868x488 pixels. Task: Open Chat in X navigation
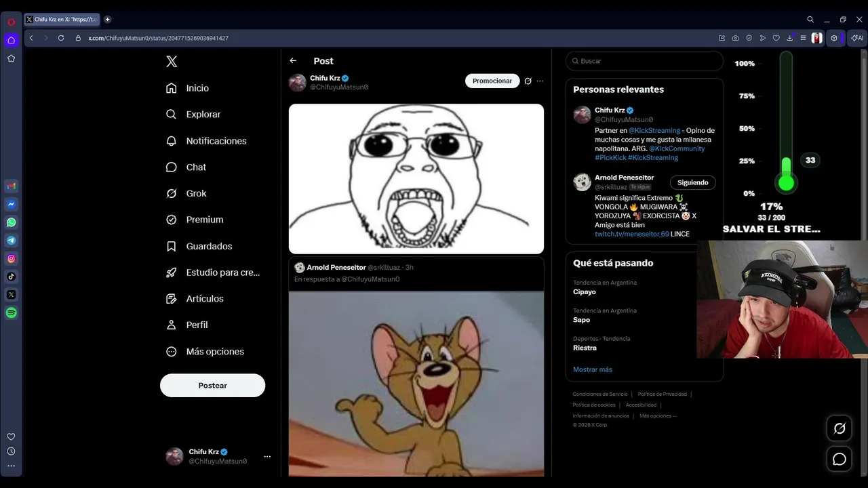(186, 167)
